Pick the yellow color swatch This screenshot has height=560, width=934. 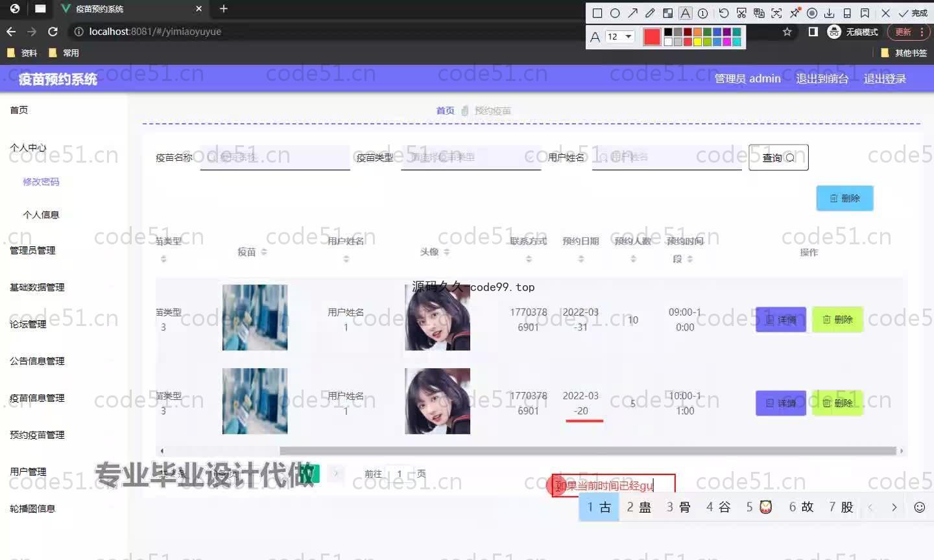697,41
